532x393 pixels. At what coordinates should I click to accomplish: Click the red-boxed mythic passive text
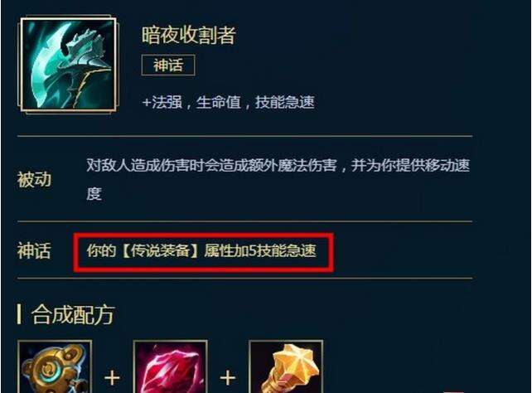[x=201, y=250]
